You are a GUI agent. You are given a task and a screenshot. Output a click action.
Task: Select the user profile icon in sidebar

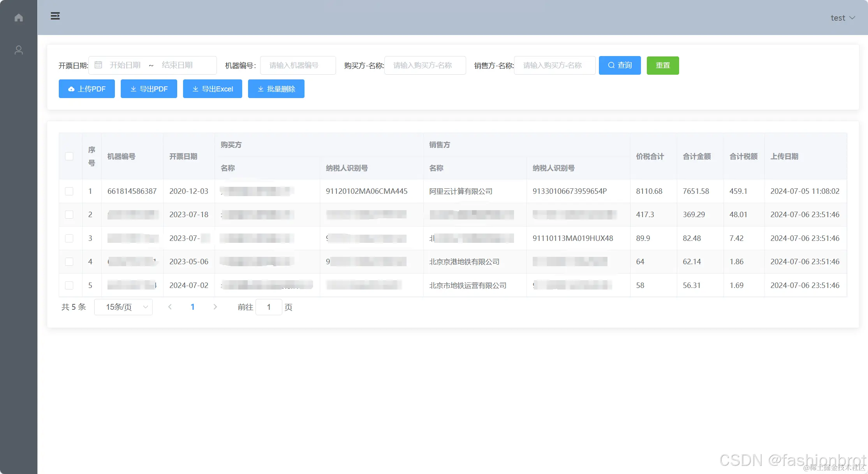click(x=18, y=50)
